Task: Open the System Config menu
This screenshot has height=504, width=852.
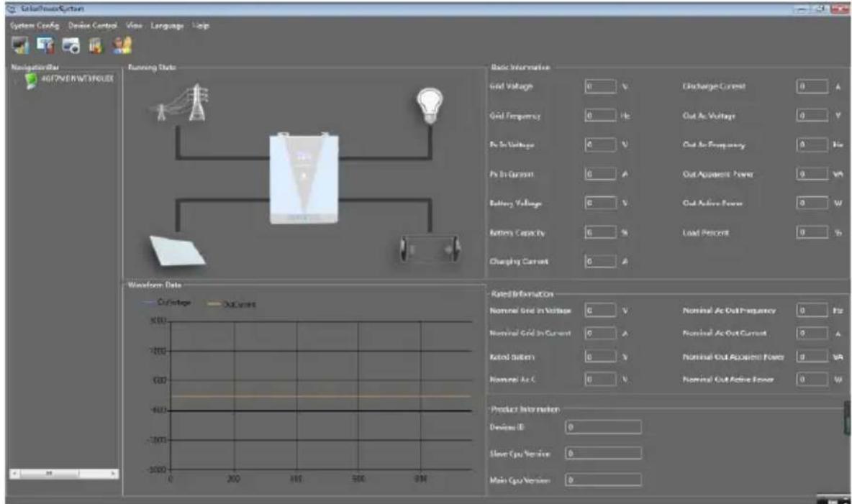Action: [35, 26]
